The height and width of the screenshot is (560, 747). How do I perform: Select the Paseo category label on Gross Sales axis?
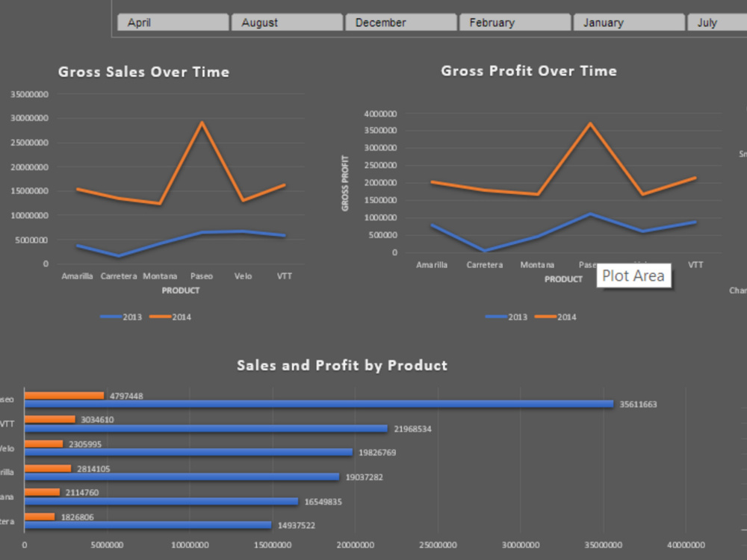click(202, 276)
